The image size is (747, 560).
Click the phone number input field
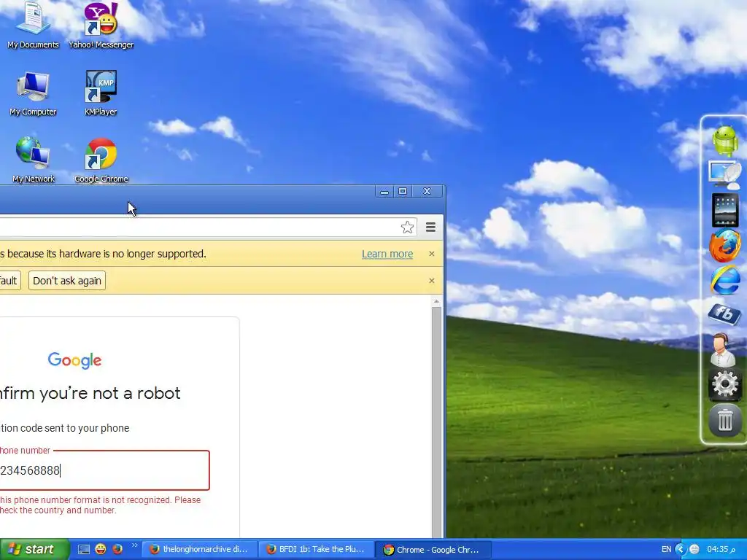pos(104,470)
